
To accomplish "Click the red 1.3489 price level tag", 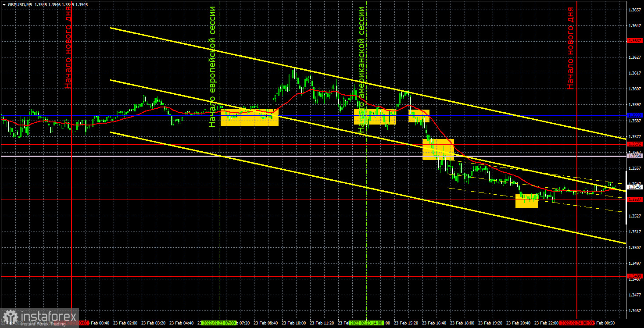I will 635,276.
